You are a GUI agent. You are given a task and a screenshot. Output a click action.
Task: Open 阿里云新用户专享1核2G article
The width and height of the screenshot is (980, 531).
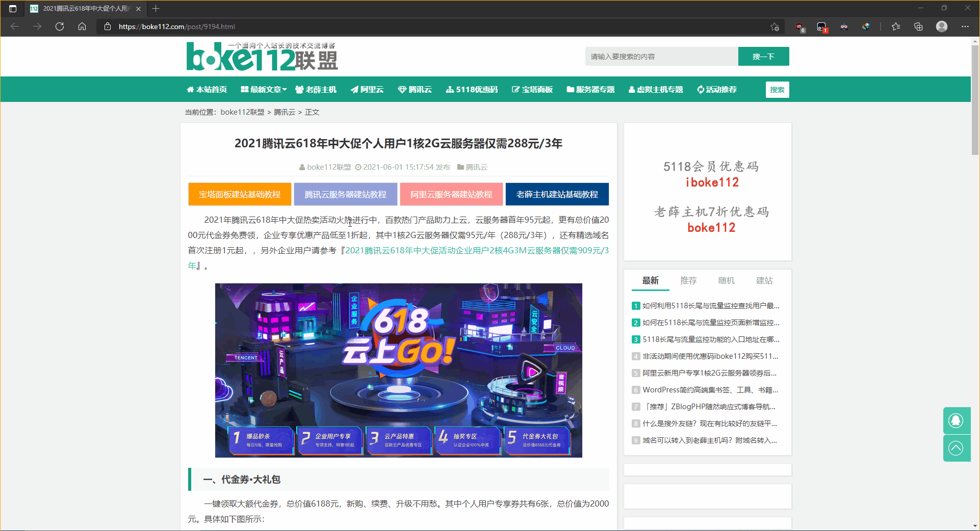[x=709, y=373]
